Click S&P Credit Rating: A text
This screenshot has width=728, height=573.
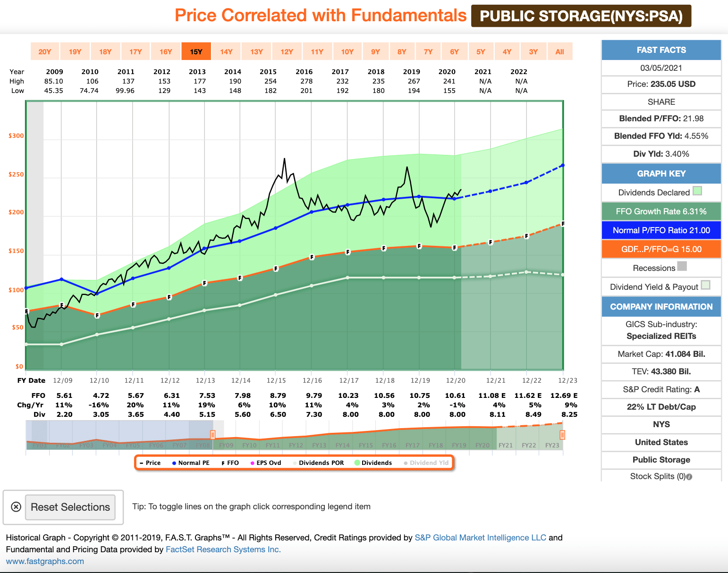tap(661, 389)
